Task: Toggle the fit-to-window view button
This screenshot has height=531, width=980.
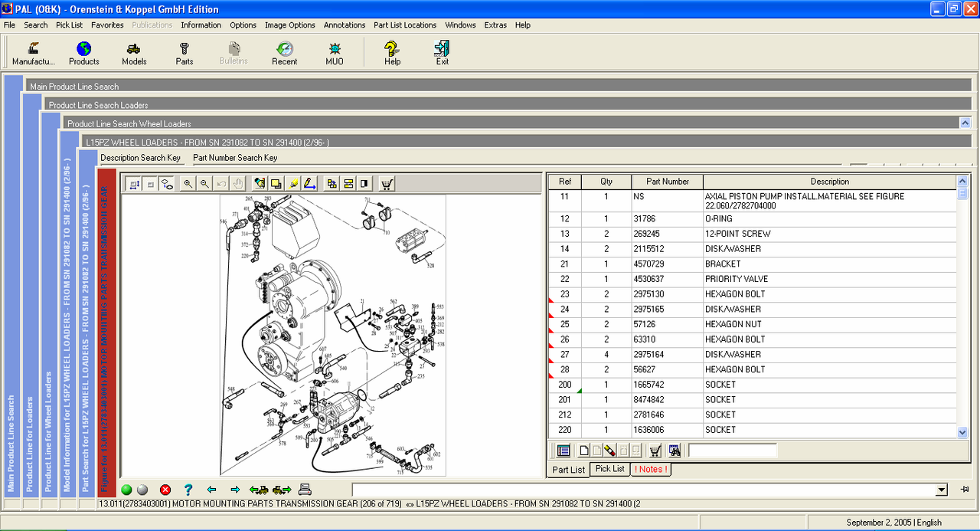Action: (x=133, y=184)
